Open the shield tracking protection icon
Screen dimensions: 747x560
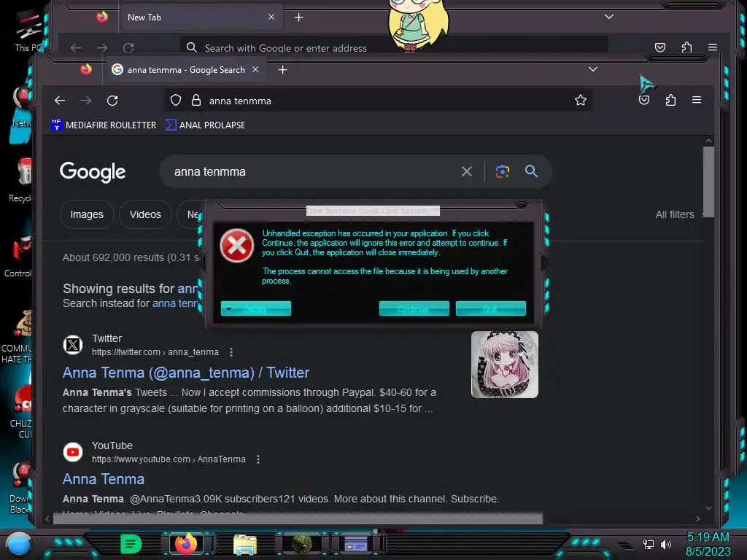coord(176,101)
